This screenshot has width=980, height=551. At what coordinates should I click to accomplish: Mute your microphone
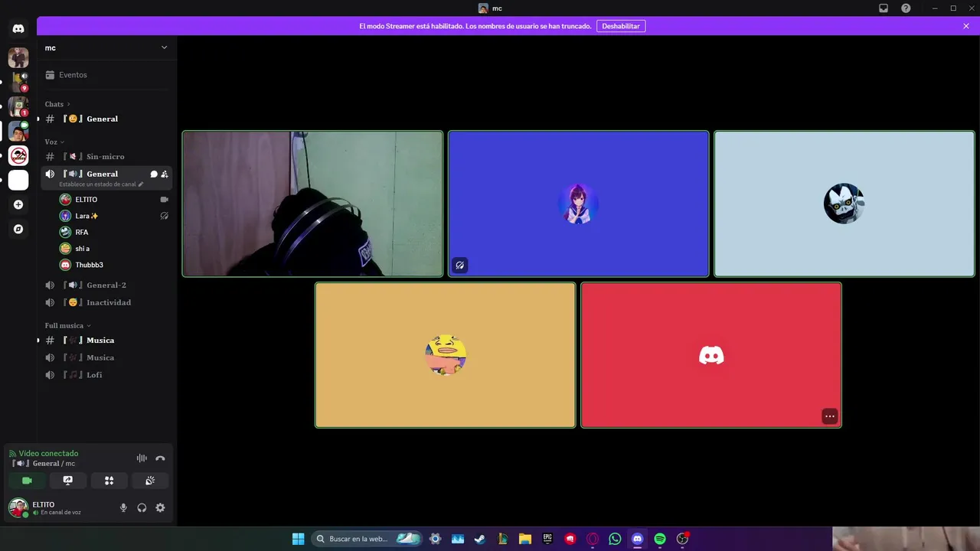123,507
